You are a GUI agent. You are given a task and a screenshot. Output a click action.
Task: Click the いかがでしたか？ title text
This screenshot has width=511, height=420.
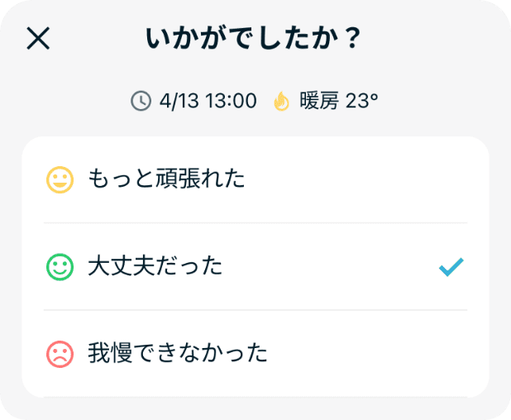[x=255, y=39]
